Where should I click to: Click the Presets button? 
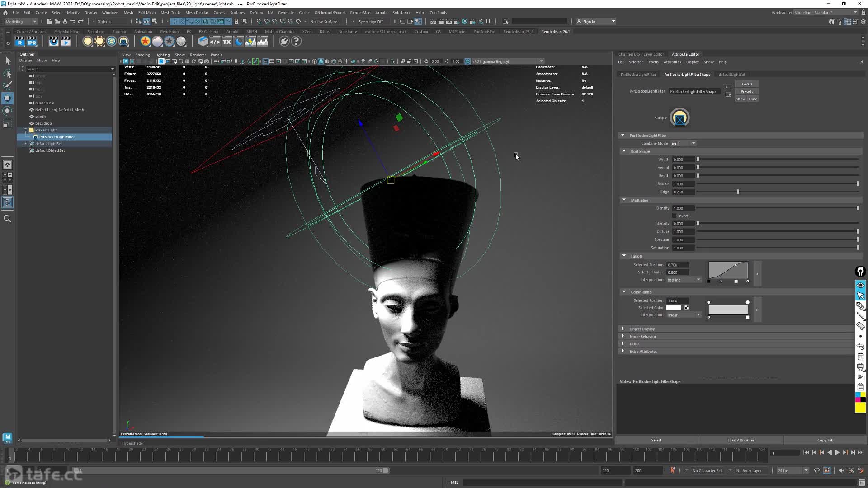click(x=747, y=92)
